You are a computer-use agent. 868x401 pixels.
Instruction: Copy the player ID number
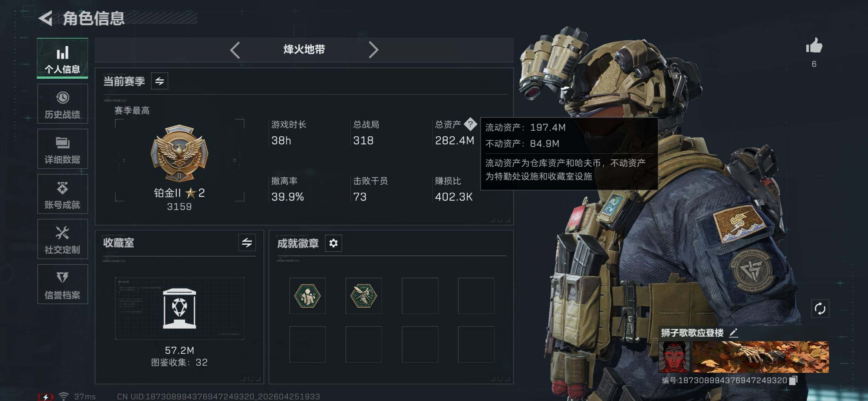click(793, 380)
